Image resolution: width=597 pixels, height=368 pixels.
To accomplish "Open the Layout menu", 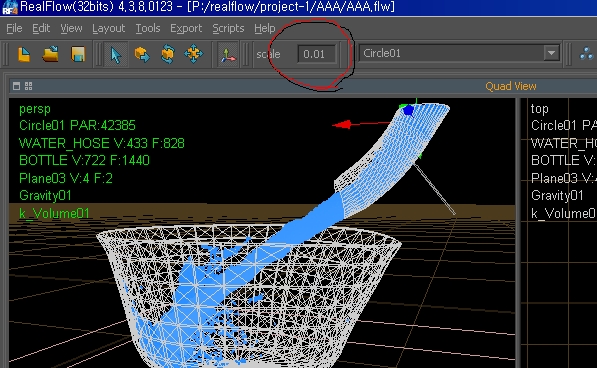I will pos(109,28).
